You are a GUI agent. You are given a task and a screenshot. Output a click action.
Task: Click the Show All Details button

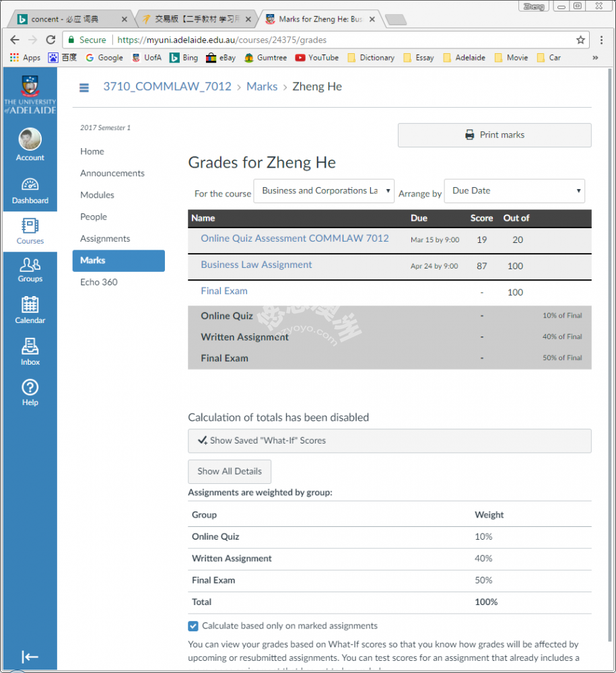click(229, 471)
